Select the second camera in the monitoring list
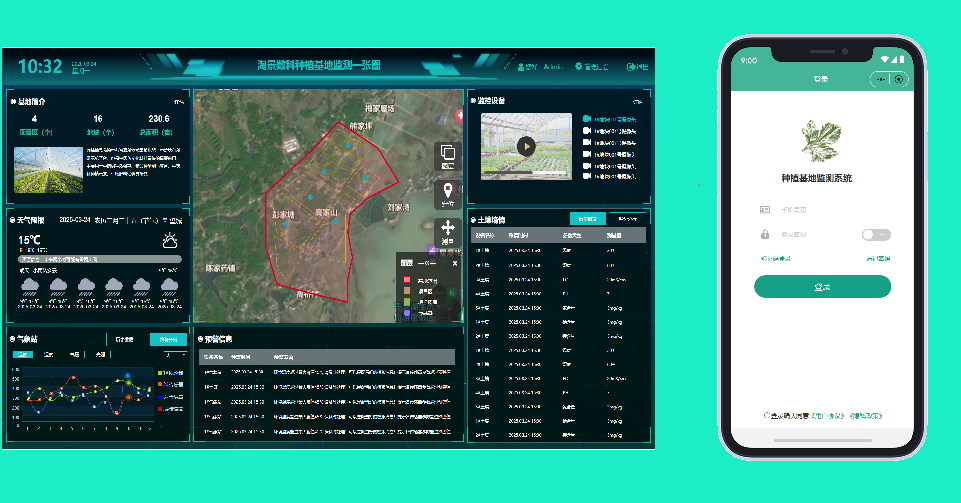The height and width of the screenshot is (503, 961). click(610, 130)
